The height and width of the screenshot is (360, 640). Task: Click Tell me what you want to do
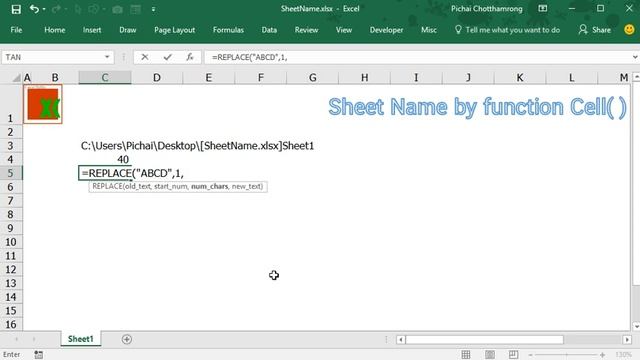pyautogui.click(x=507, y=30)
